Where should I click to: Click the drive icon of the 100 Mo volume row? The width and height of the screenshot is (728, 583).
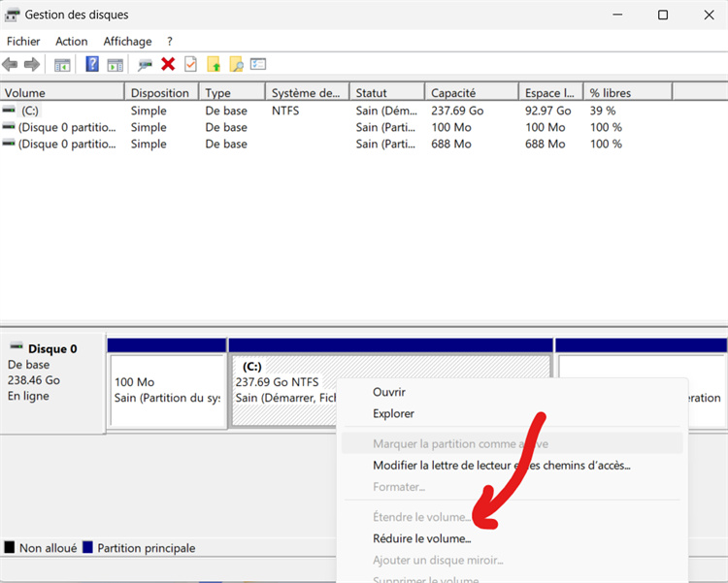(x=9, y=127)
